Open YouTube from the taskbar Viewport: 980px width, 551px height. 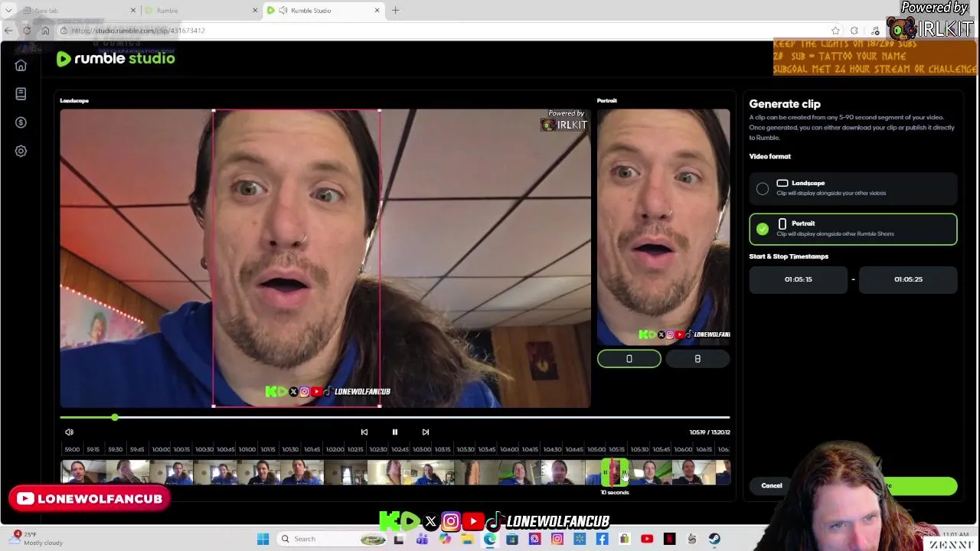pos(647,540)
